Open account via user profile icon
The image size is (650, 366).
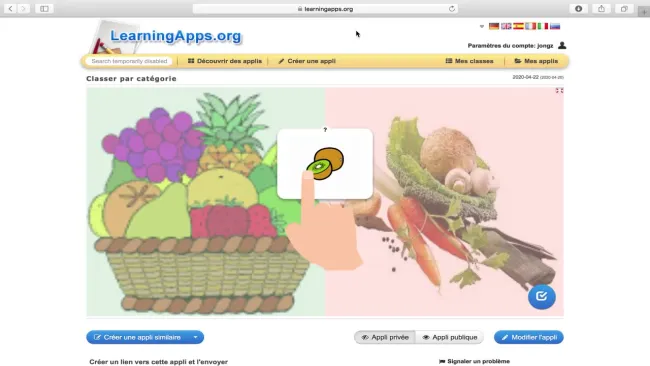[x=562, y=45]
